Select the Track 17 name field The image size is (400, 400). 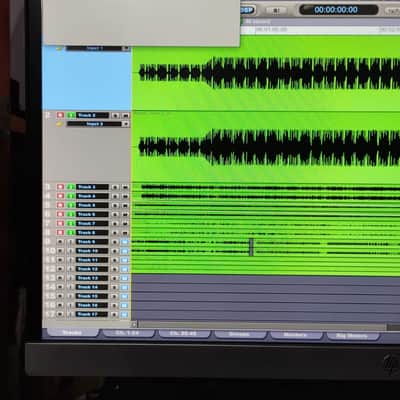pos(92,314)
